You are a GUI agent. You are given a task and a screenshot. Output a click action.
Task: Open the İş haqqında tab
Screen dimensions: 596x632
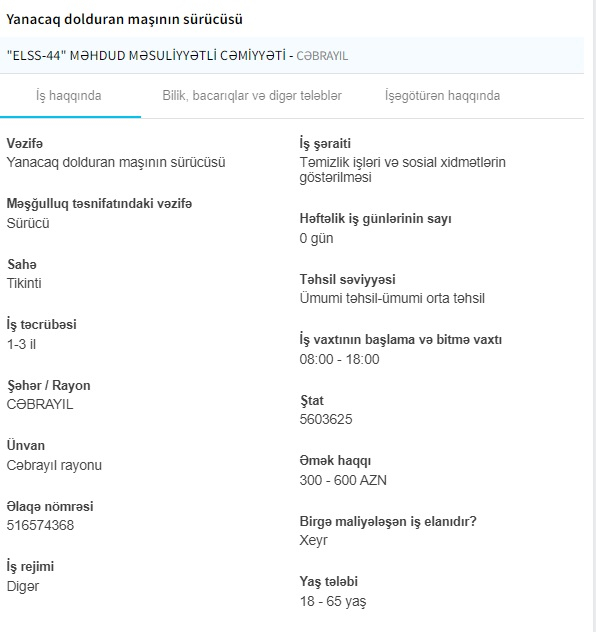(x=69, y=96)
